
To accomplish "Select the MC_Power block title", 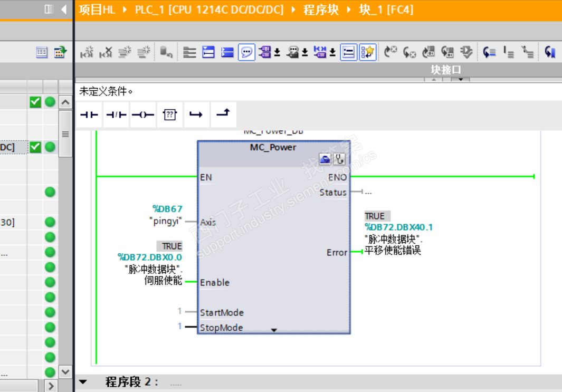I will pyautogui.click(x=273, y=147).
